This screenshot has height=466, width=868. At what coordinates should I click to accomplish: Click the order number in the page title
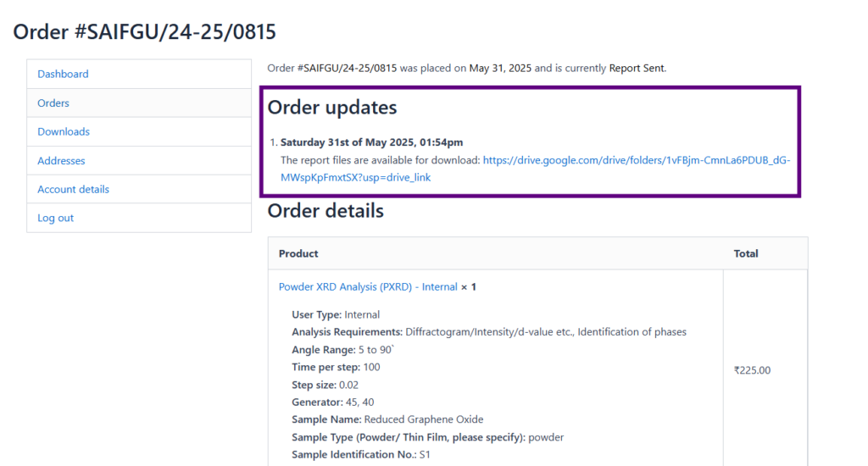174,32
